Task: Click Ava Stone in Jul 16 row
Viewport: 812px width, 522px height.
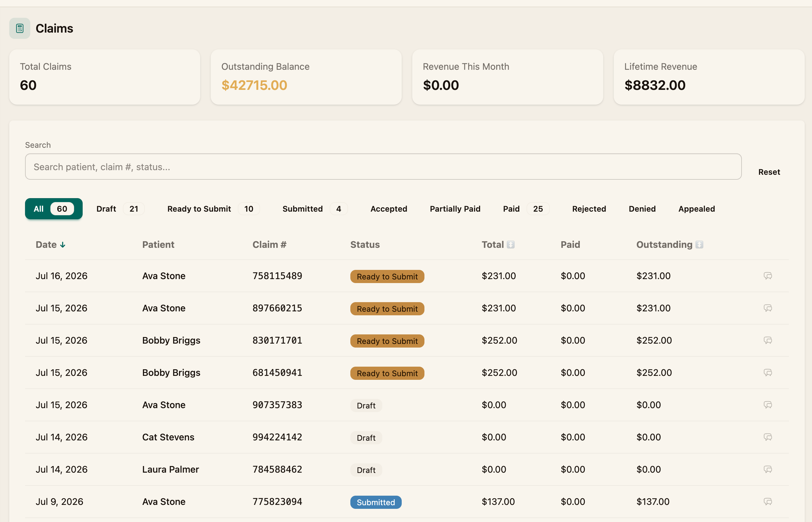Action: [164, 276]
